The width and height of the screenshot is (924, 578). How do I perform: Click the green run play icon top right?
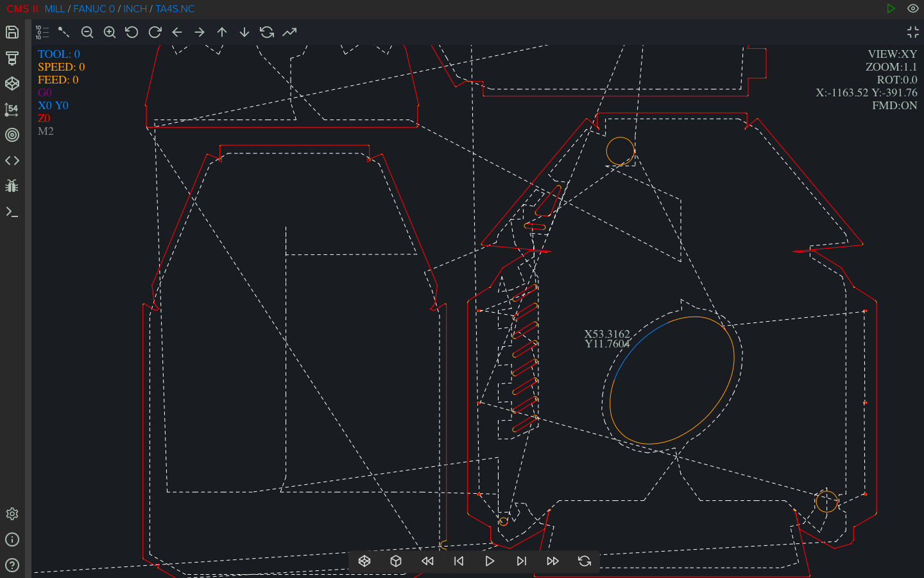[891, 8]
